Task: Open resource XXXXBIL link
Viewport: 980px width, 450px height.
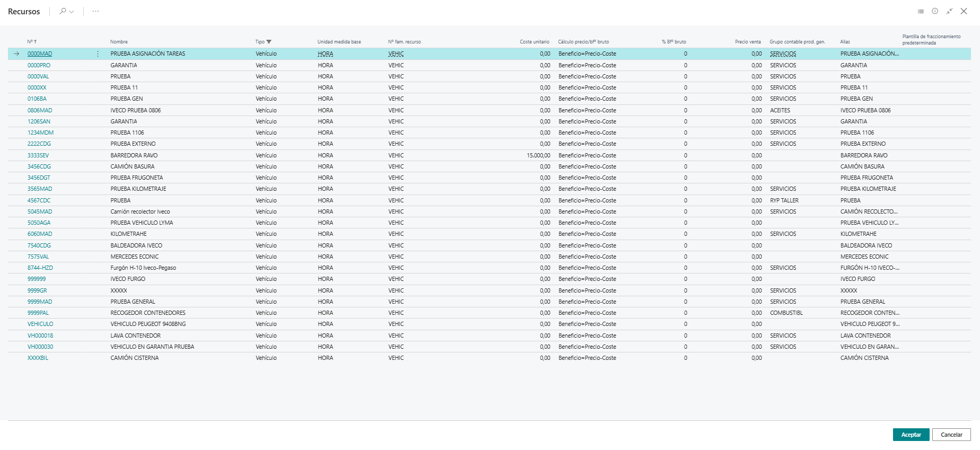Action: [x=38, y=358]
